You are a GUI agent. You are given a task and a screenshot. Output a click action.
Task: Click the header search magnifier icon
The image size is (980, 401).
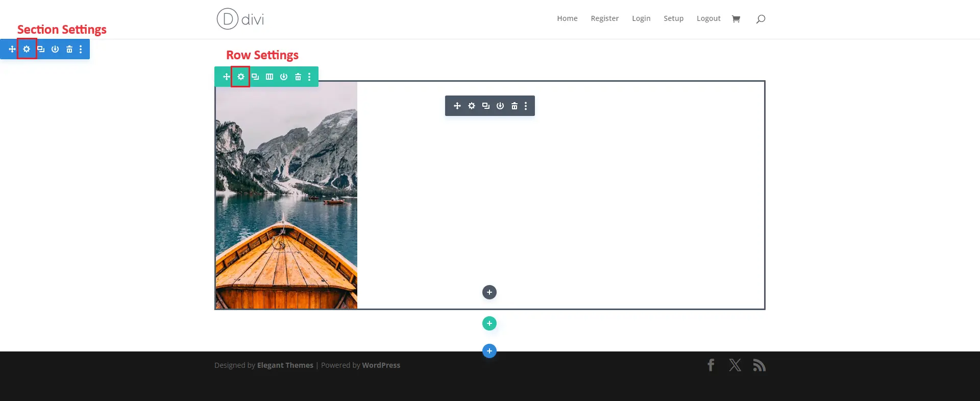[x=761, y=19]
